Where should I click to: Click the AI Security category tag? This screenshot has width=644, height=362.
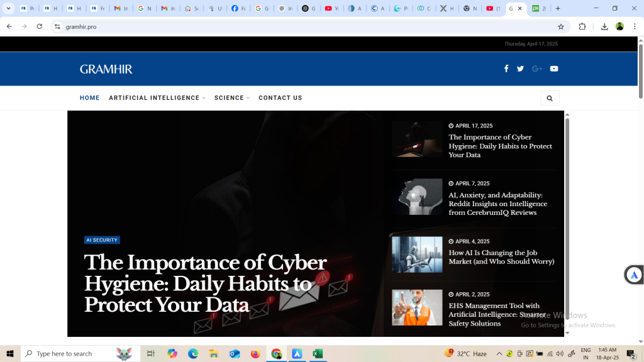(102, 240)
